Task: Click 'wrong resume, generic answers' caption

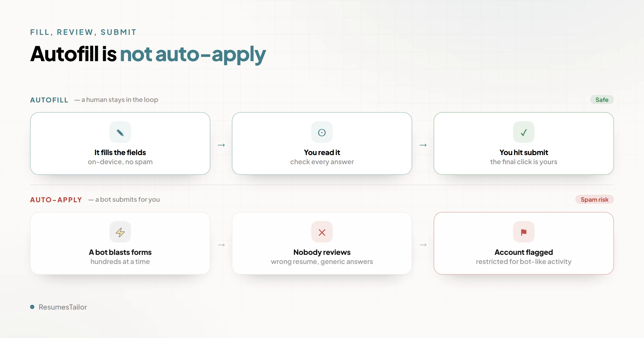Action: click(x=322, y=262)
